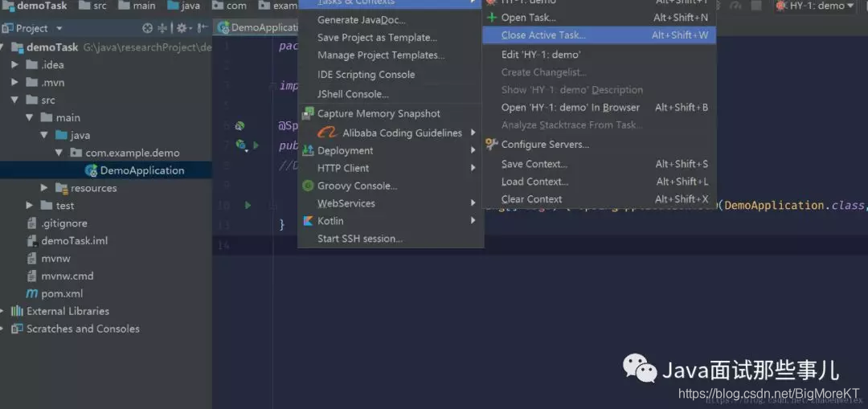
Task: Click Spring bean gutter icon on line 6
Action: 240,126
